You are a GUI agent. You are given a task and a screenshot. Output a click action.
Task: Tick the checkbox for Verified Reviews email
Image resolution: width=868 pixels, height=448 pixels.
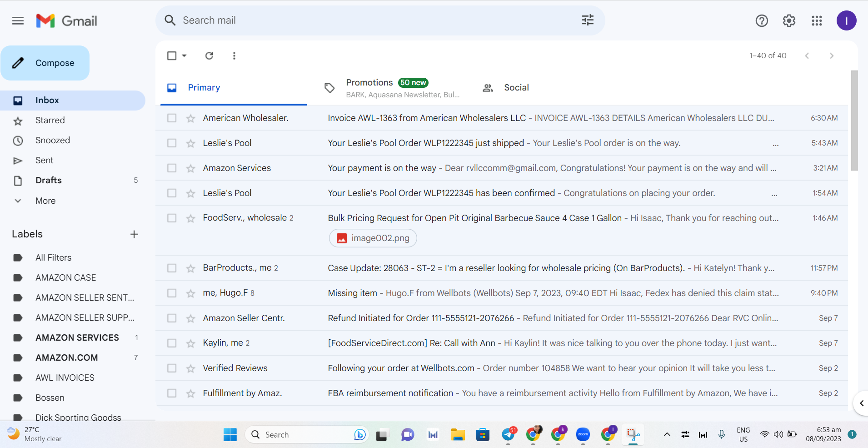point(172,368)
